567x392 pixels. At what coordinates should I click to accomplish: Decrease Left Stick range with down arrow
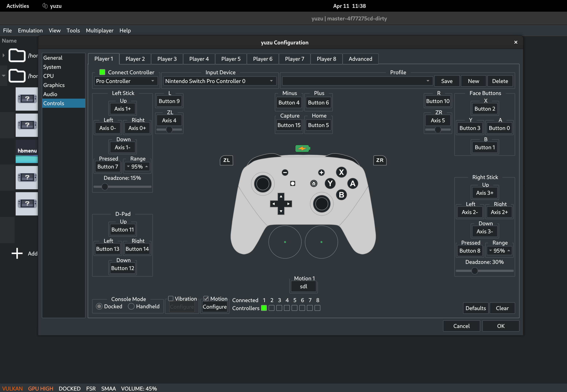pyautogui.click(x=128, y=167)
